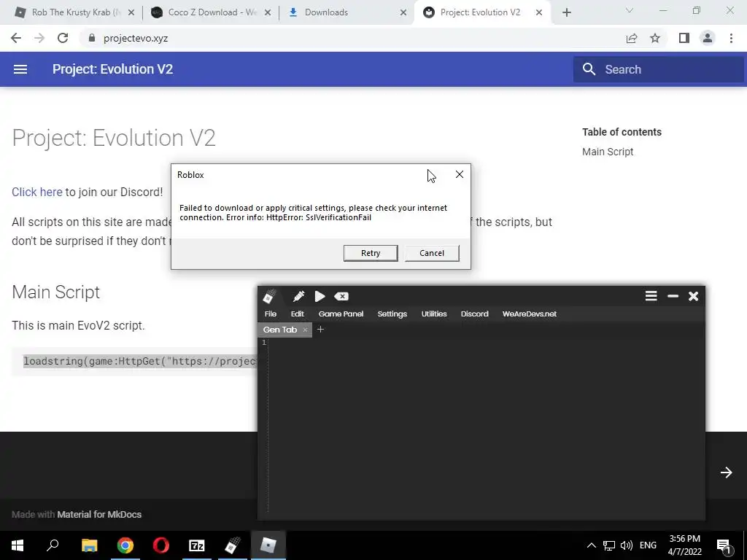The height and width of the screenshot is (560, 747).
Task: Run the script with the play icon
Action: point(320,296)
